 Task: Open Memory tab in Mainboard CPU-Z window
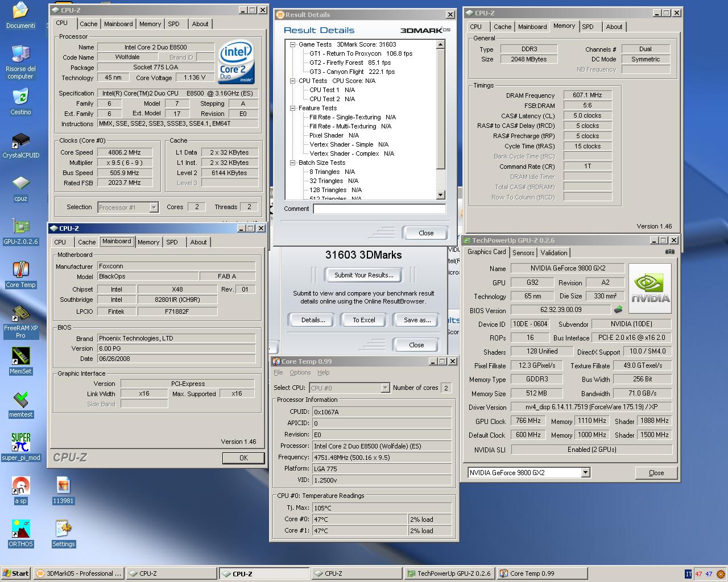(148, 242)
